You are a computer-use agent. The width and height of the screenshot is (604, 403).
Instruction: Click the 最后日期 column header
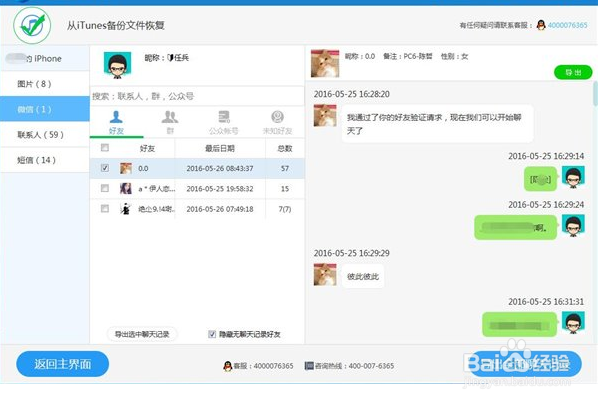tap(220, 148)
